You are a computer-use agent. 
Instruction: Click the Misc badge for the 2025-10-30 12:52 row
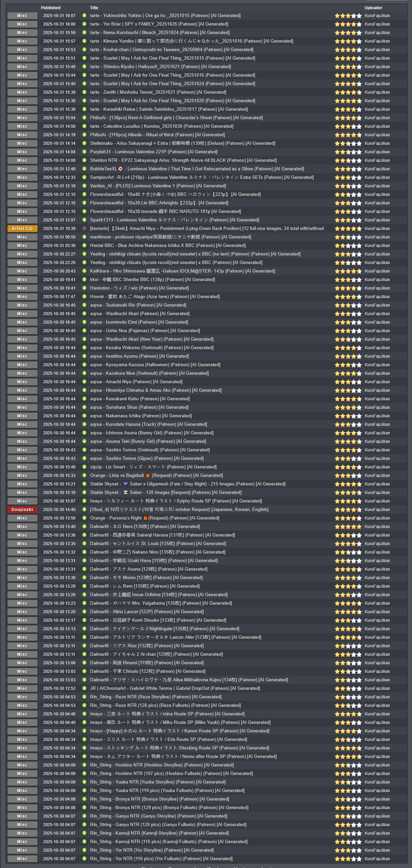(22, 688)
